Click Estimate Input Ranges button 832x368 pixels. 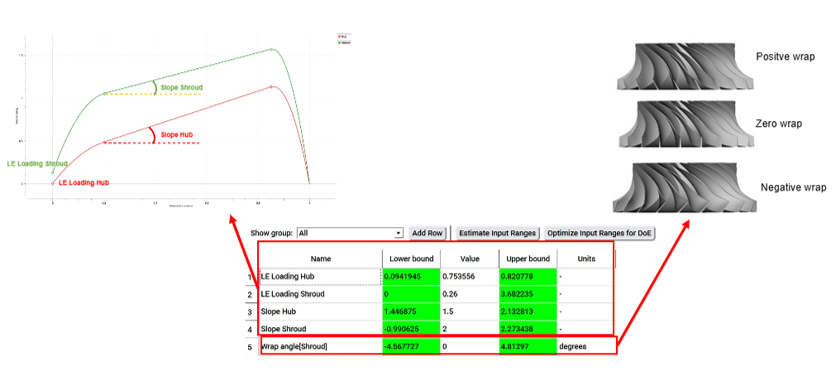[x=498, y=233]
